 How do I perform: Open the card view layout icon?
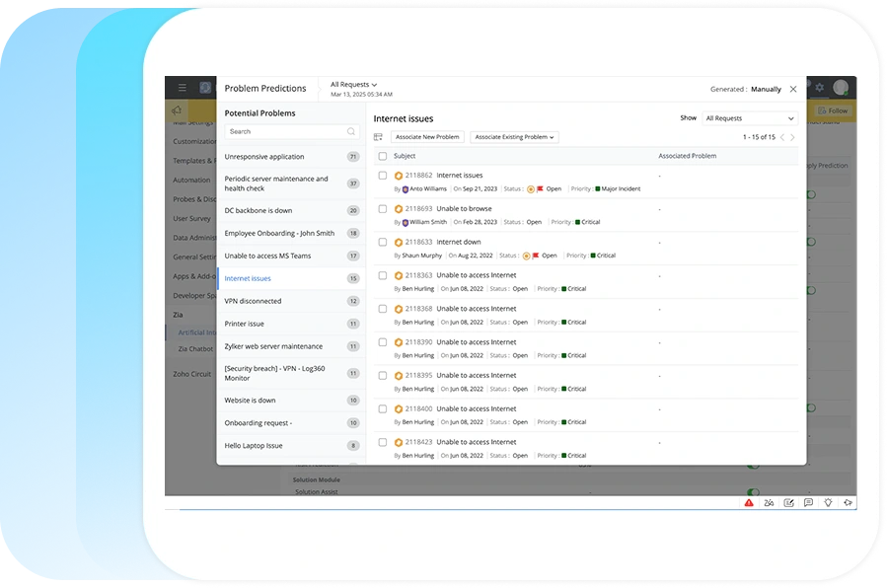[379, 137]
